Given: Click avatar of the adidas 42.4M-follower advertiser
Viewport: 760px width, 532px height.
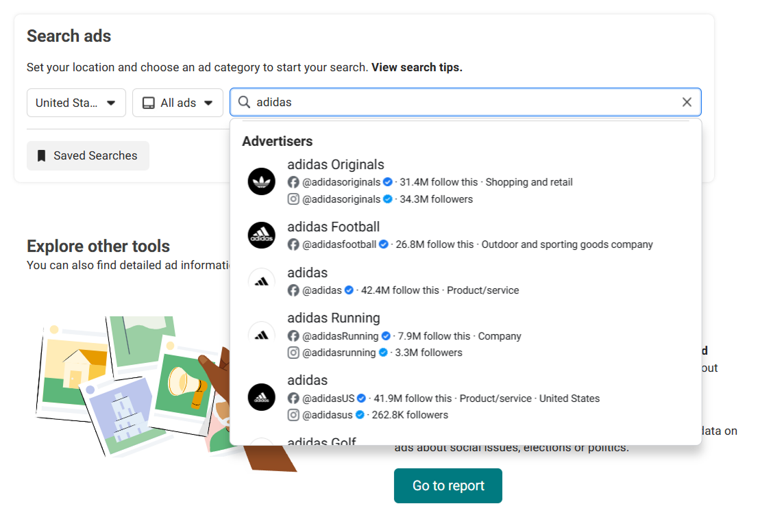Looking at the screenshot, I should 262,281.
